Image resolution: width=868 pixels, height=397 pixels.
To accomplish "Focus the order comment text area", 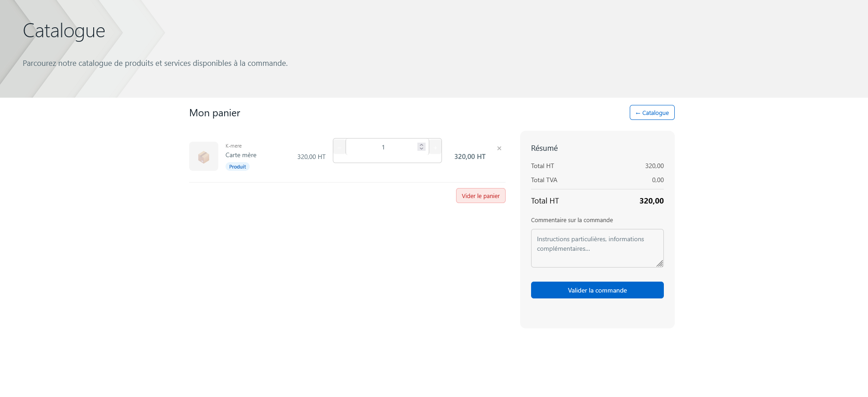I will click(597, 248).
